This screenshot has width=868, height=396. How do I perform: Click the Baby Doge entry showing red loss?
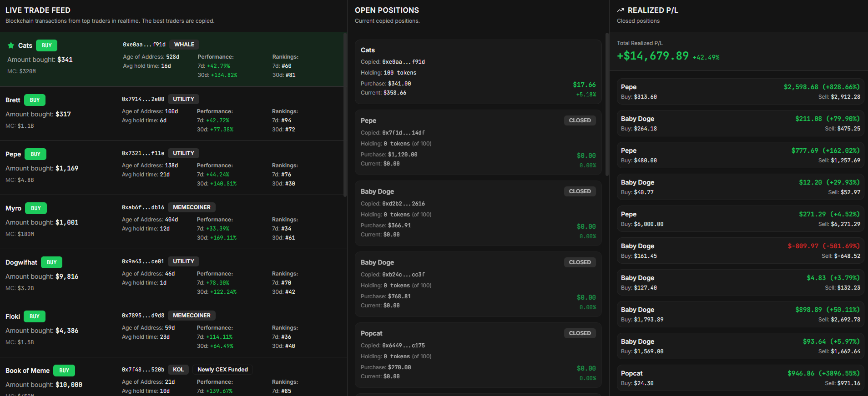[740, 251]
